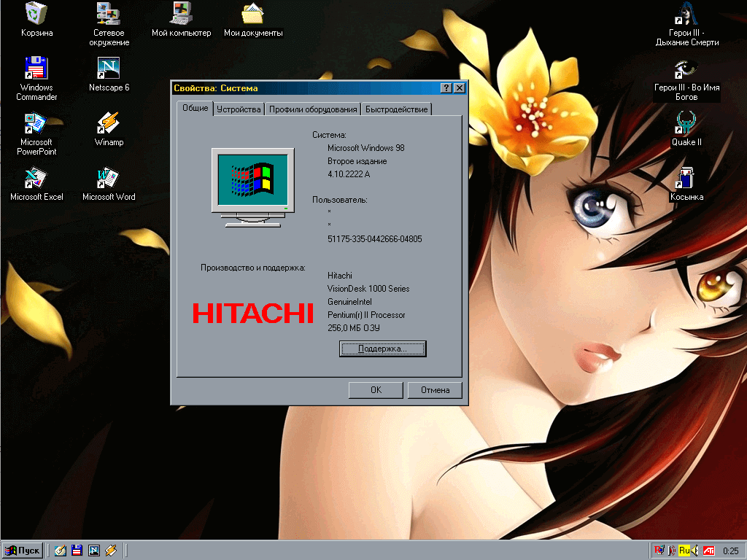The height and width of the screenshot is (560, 747).
Task: Open the Пуск start menu
Action: 22,550
